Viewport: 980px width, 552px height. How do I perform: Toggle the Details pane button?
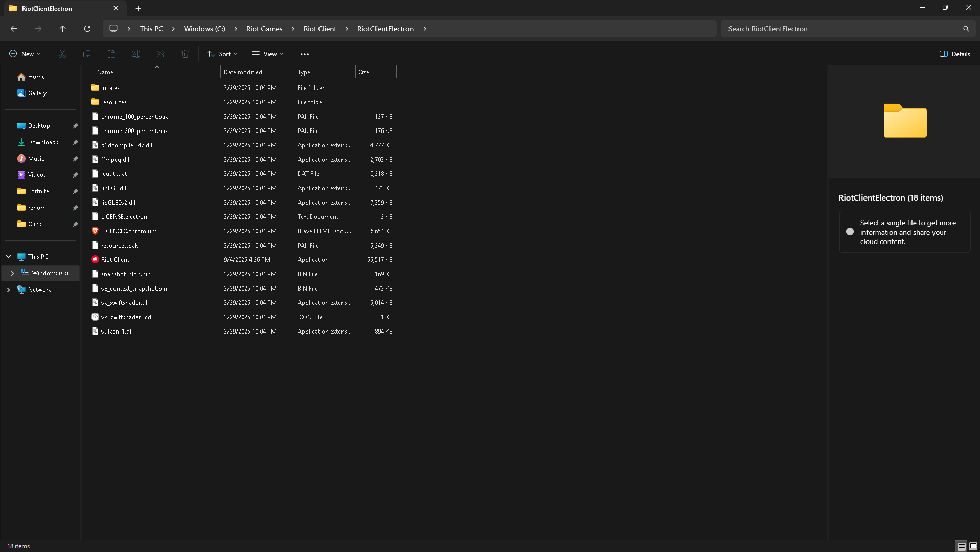(955, 54)
